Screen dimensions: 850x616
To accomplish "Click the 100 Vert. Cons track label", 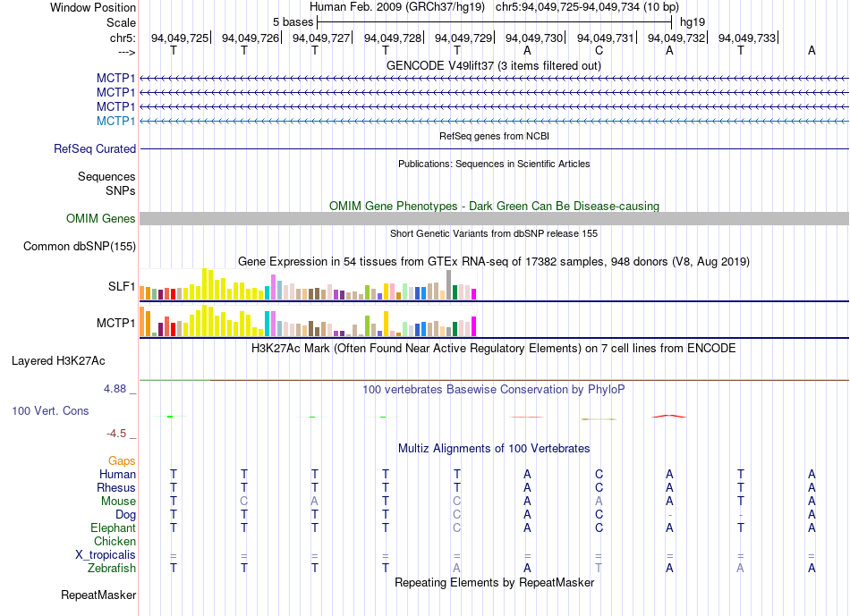I will tap(50, 410).
